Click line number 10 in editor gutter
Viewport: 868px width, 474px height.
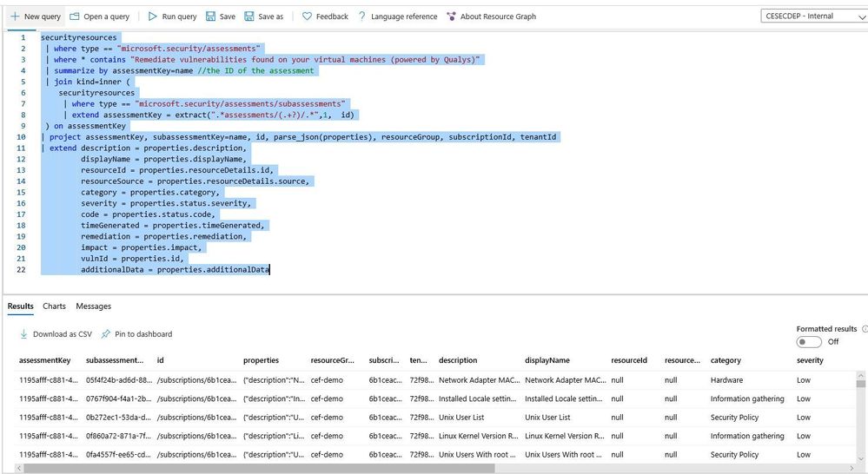point(21,137)
